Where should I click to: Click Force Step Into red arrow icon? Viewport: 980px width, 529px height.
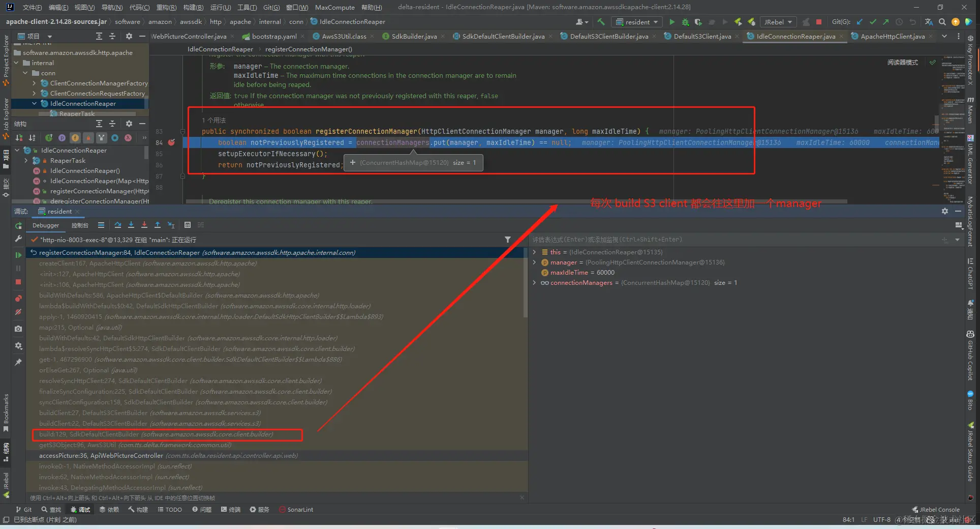point(144,225)
